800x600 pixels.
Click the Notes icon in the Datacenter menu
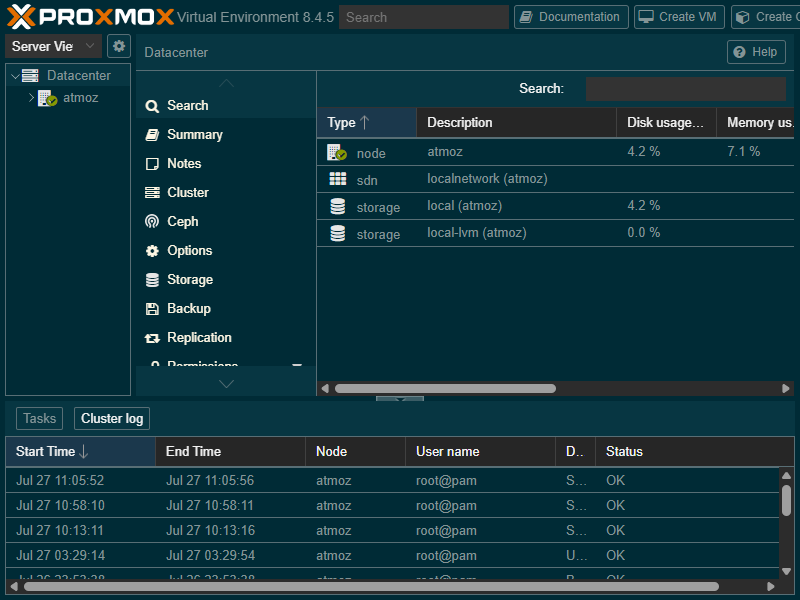pyautogui.click(x=152, y=163)
